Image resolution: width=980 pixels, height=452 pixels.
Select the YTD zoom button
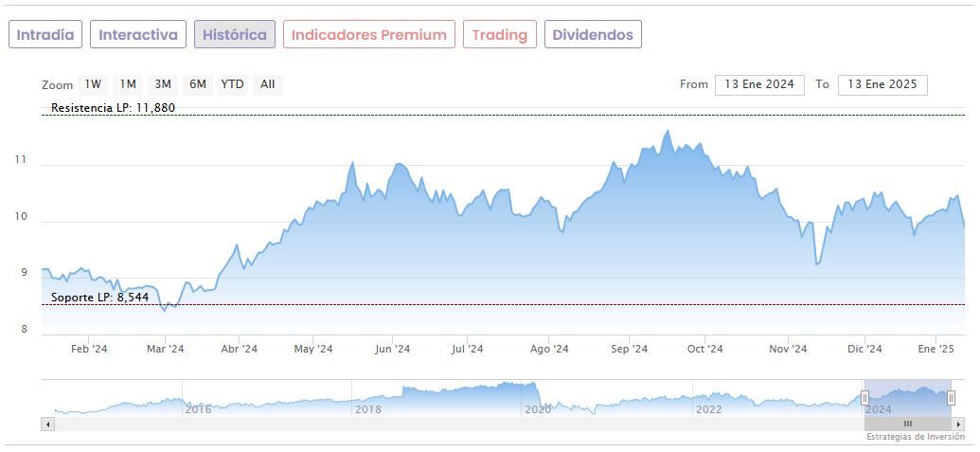pyautogui.click(x=232, y=84)
